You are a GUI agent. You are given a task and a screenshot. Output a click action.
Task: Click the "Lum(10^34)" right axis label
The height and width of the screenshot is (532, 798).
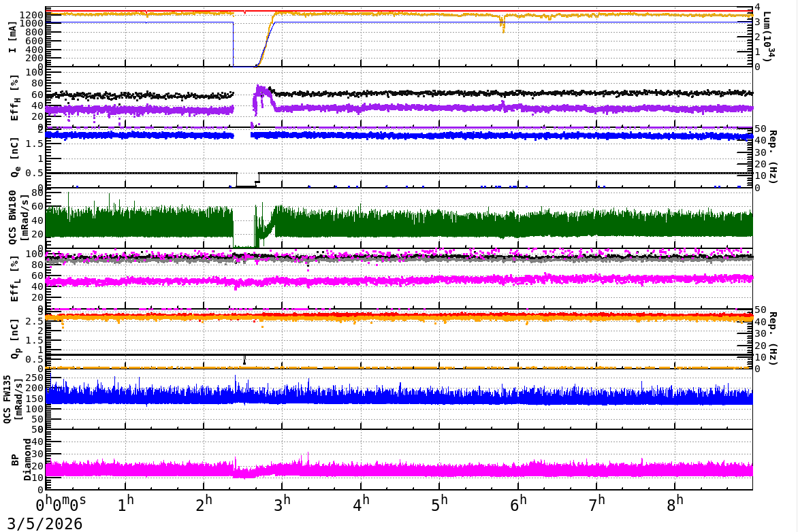[x=768, y=37]
